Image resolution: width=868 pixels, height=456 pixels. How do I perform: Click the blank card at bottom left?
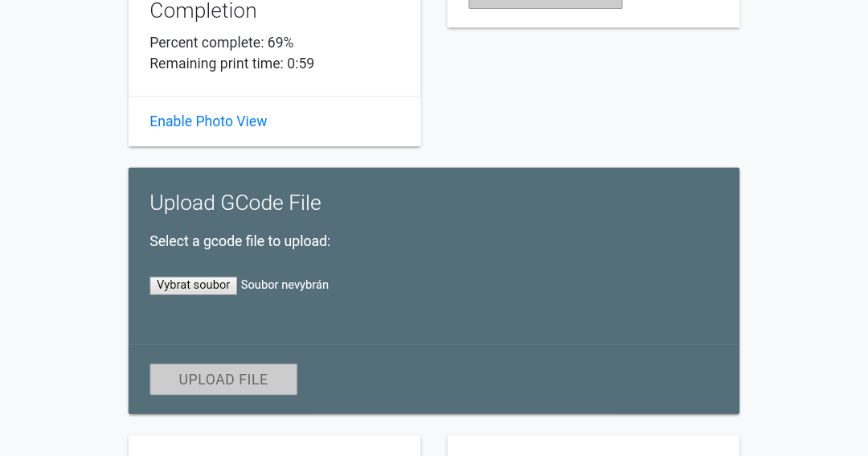(274, 446)
